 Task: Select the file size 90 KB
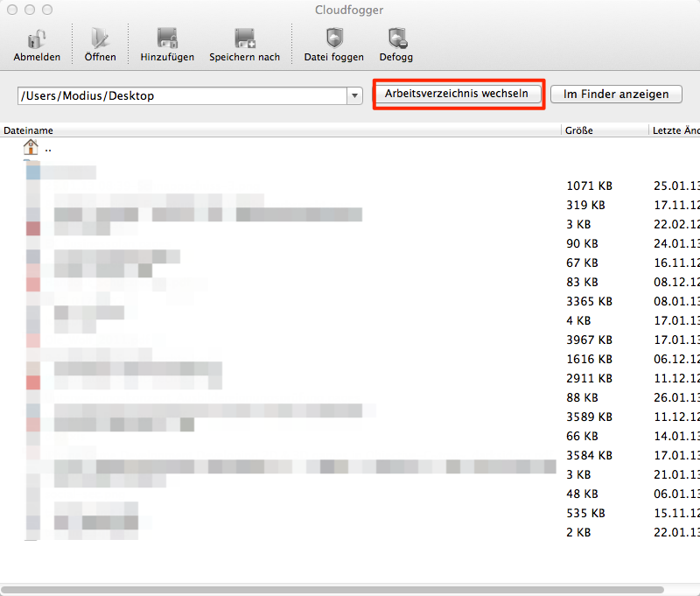click(582, 243)
